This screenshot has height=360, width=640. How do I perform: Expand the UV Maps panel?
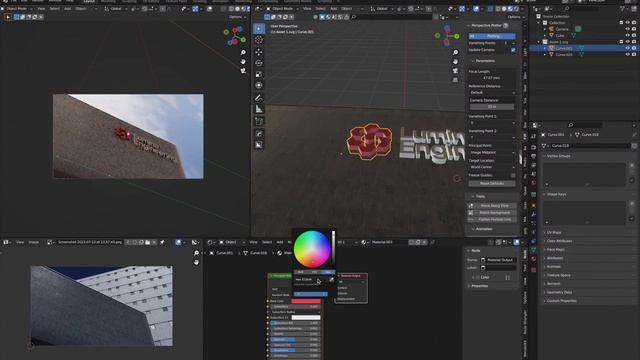click(x=553, y=232)
